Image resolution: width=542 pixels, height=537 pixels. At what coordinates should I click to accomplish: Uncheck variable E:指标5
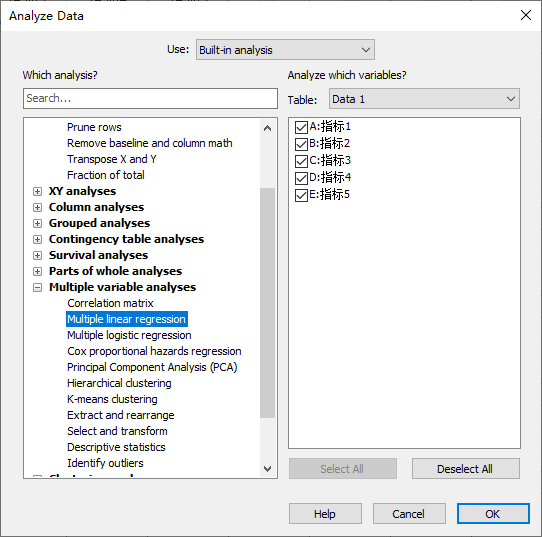(x=301, y=195)
